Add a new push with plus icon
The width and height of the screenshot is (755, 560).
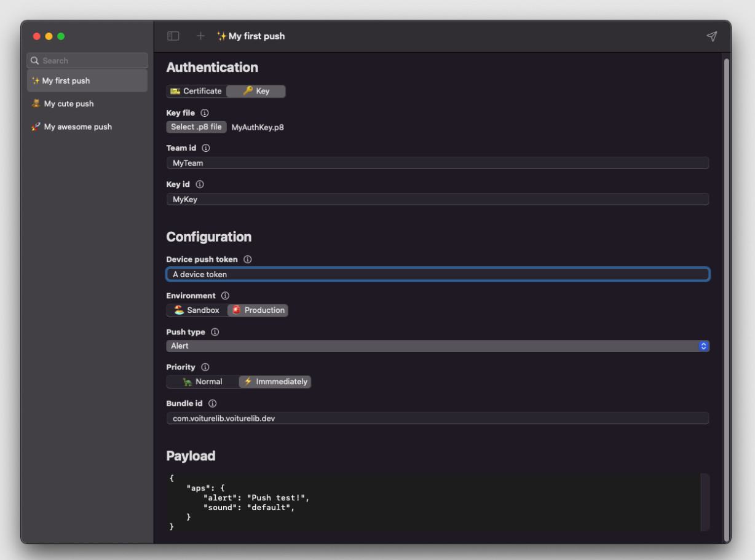pyautogui.click(x=200, y=36)
